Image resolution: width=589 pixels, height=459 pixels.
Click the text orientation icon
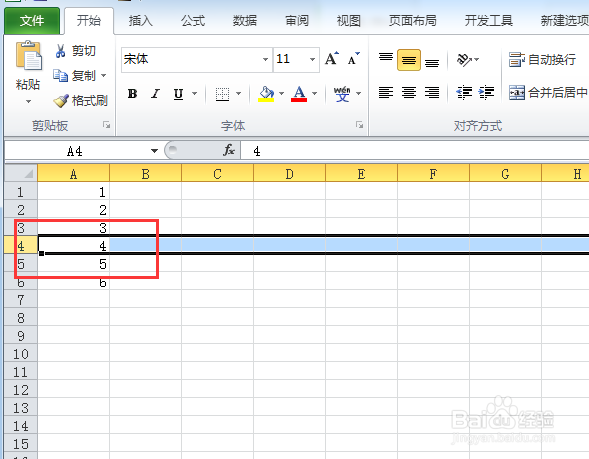tap(464, 60)
